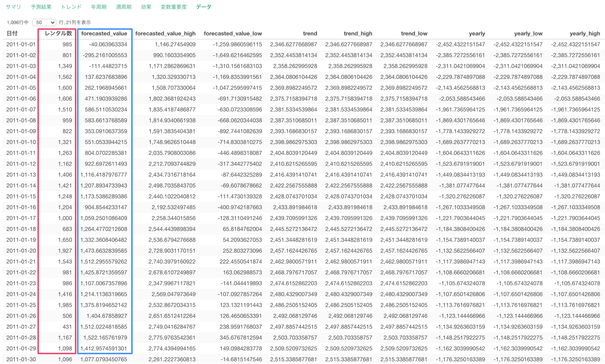605x364 pixels.
Task: Click the trend column header
Action: [310, 33]
